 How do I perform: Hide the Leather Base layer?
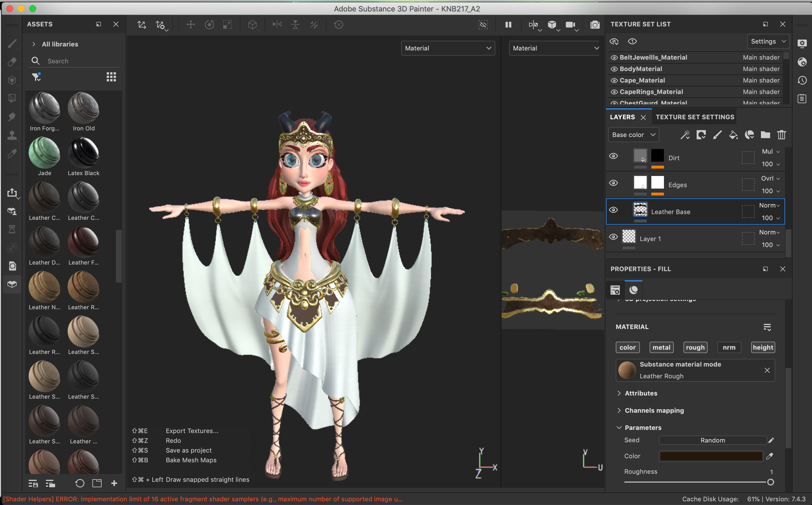pos(613,210)
